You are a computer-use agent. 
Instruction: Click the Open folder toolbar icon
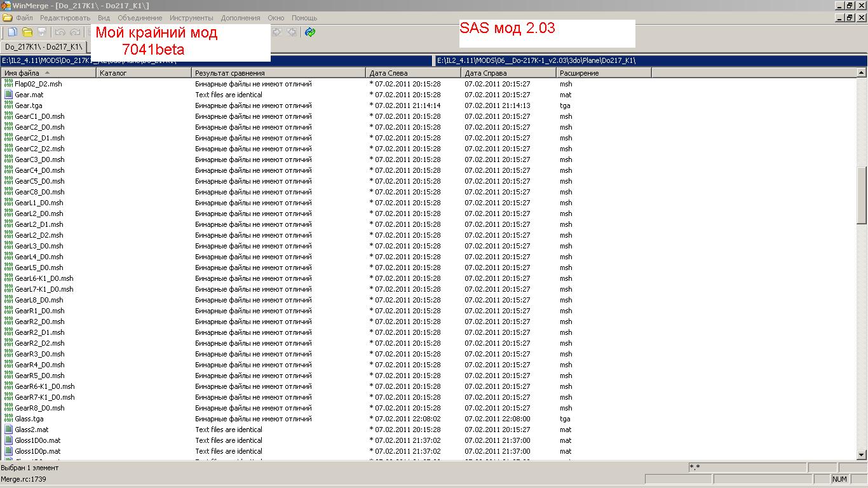[27, 32]
